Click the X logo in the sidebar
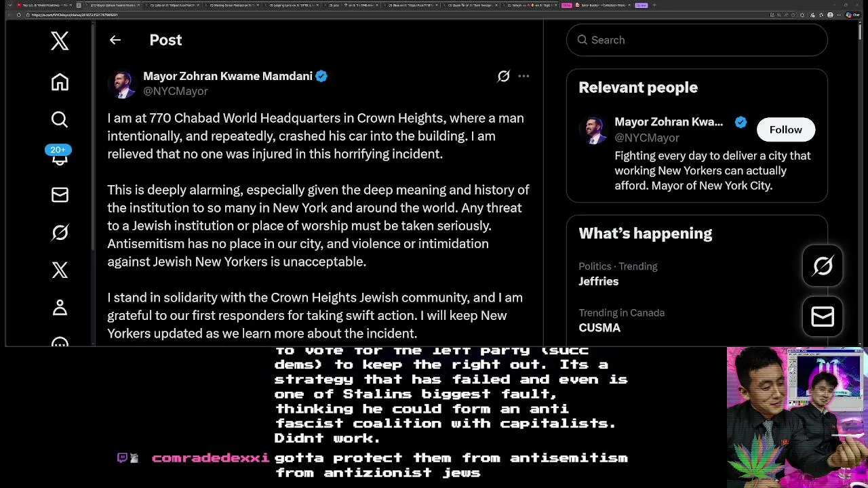The width and height of the screenshot is (868, 488). [60, 41]
